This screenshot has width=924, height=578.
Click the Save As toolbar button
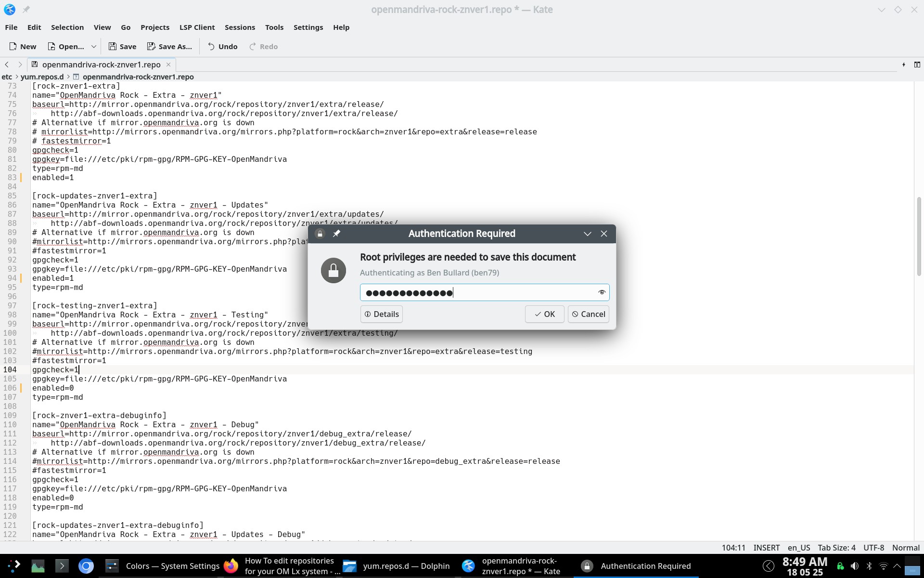(169, 47)
